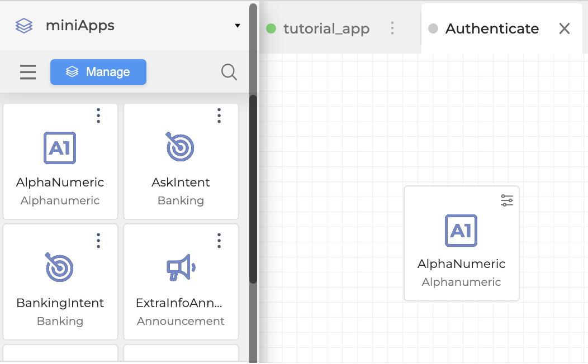This screenshot has width=588, height=364.
Task: Click the sidebar vertical scrollbar
Action: [x=253, y=190]
